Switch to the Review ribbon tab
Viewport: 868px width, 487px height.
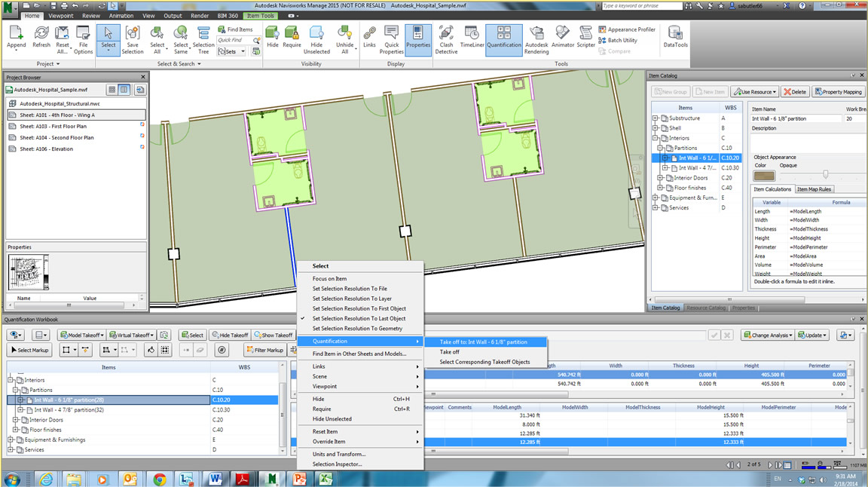point(91,16)
